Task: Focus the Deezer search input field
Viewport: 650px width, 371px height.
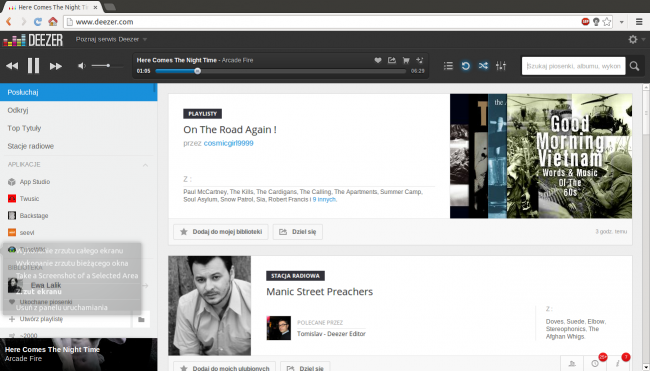Action: (573, 66)
